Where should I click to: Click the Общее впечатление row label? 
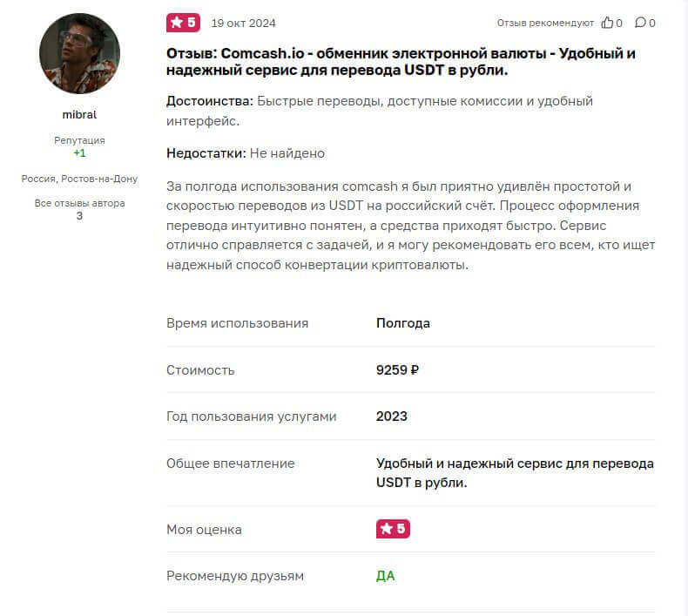point(231,464)
